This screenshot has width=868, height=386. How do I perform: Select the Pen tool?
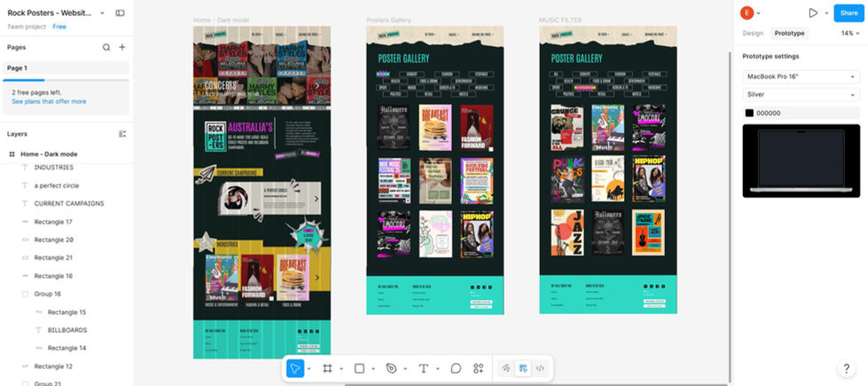coord(391,368)
